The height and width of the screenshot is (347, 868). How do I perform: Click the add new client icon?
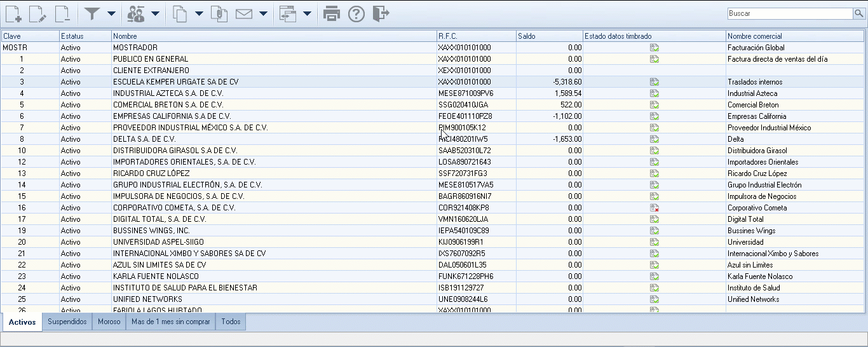(13, 13)
